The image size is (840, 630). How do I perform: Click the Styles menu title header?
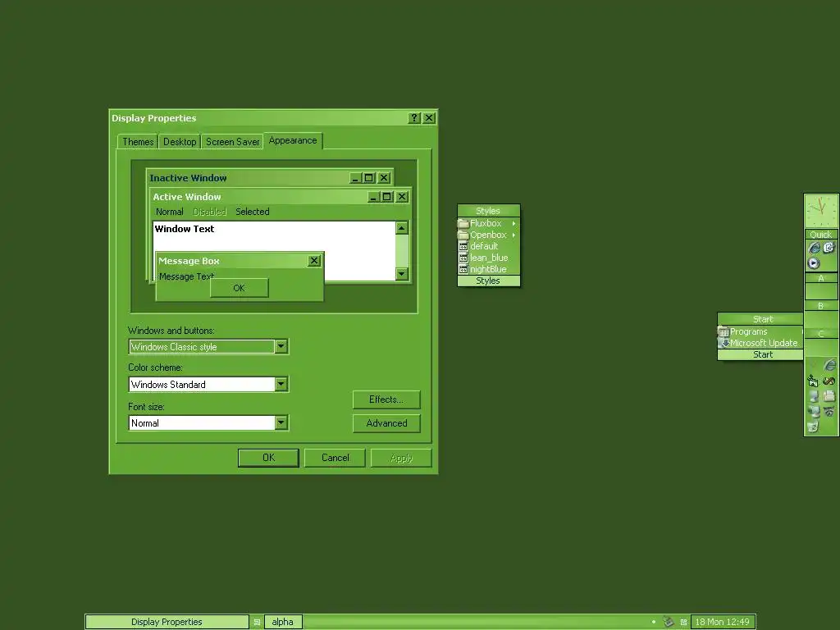pyautogui.click(x=489, y=211)
